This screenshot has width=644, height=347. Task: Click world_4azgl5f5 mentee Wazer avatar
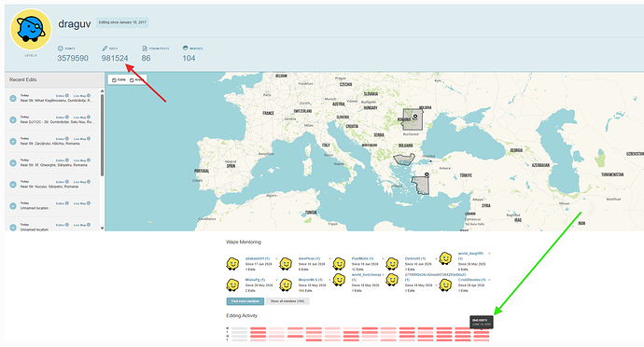point(445,258)
